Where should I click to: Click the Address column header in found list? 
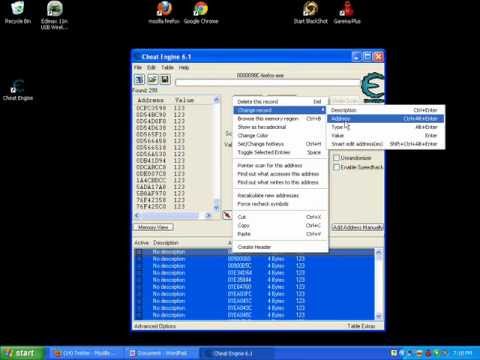pyautogui.click(x=151, y=100)
